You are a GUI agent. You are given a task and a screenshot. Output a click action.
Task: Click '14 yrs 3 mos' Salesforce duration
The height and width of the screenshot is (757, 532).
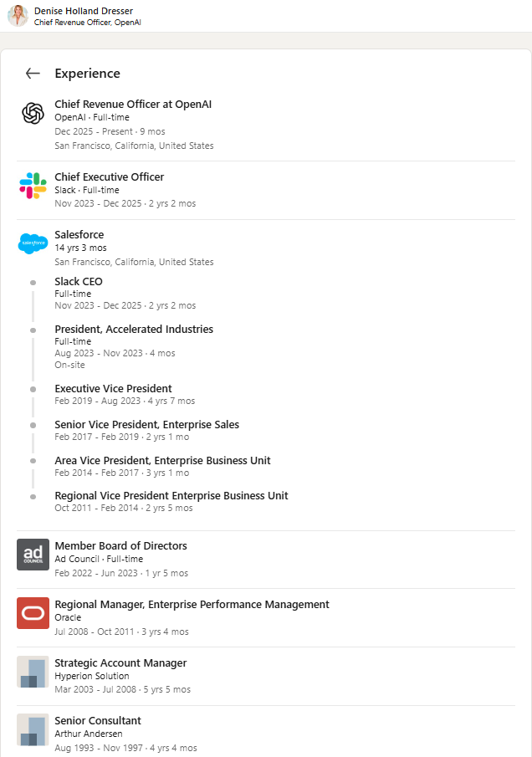tap(80, 248)
